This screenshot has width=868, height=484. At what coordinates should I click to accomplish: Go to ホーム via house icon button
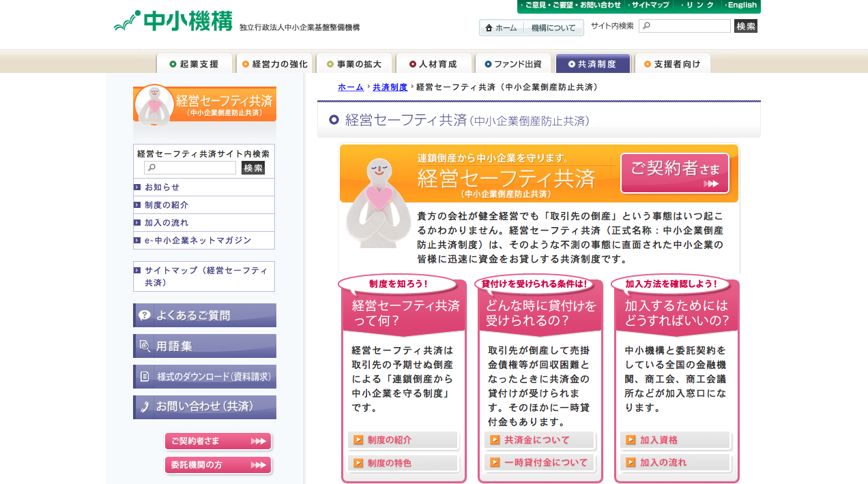502,28
